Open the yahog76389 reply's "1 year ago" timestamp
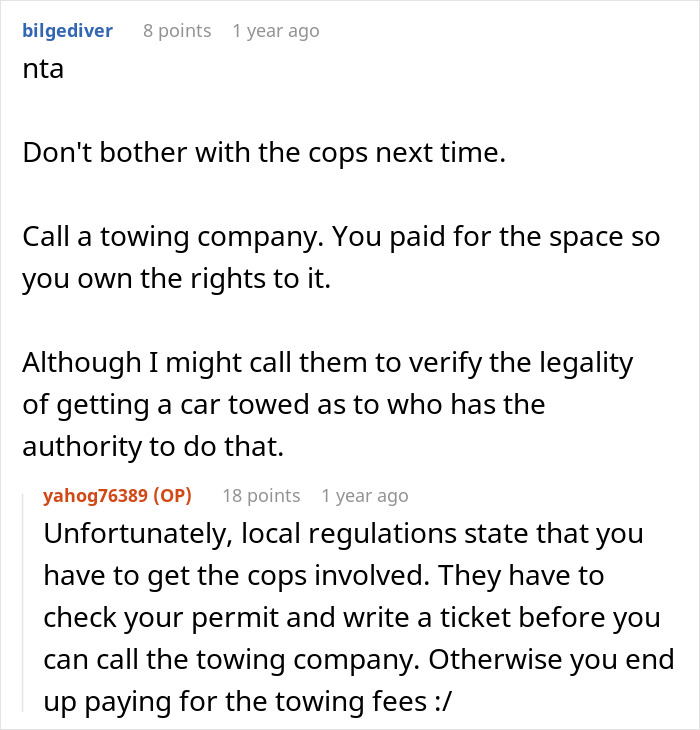 [365, 495]
